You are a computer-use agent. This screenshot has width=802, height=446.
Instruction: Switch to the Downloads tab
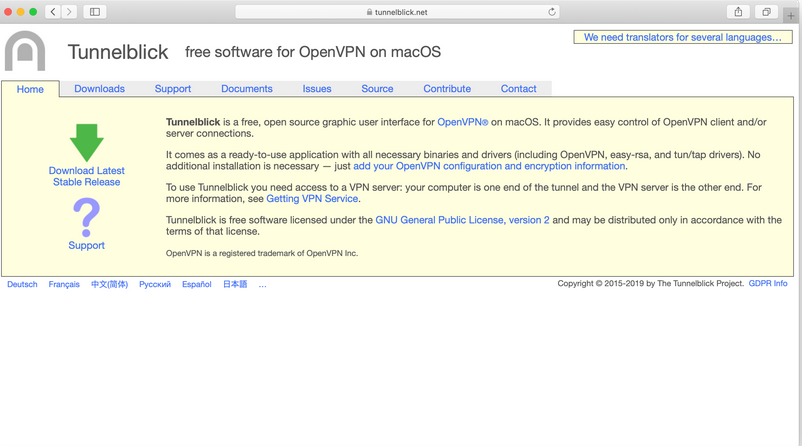pos(99,89)
